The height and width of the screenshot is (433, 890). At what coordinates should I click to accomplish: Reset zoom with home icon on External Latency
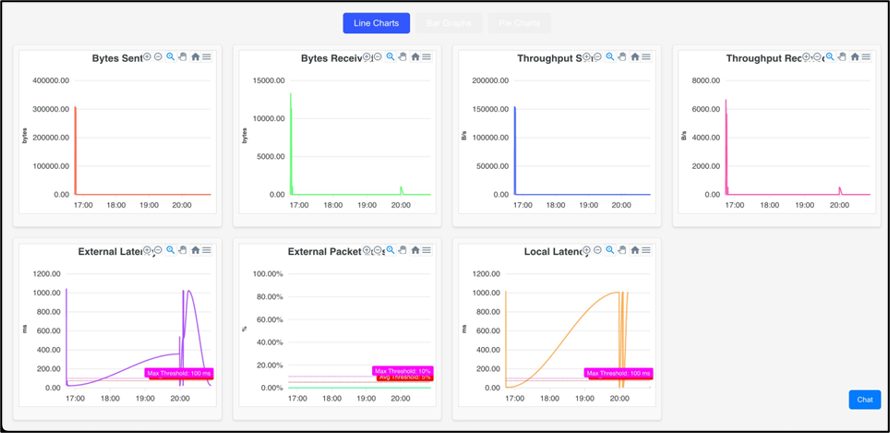[195, 250]
